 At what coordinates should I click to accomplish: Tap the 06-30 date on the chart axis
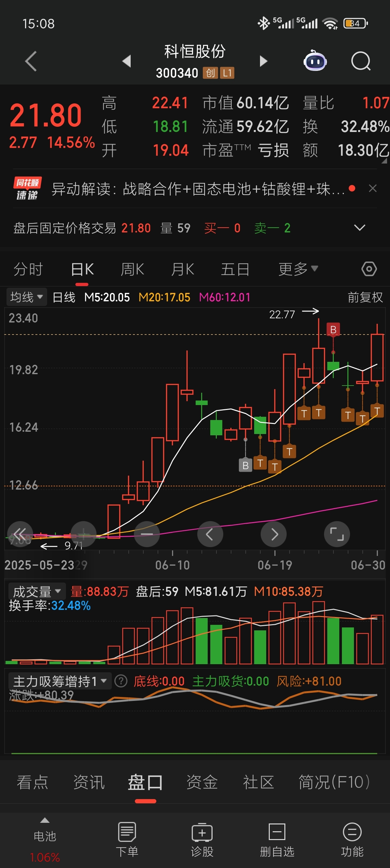pyautogui.click(x=368, y=565)
